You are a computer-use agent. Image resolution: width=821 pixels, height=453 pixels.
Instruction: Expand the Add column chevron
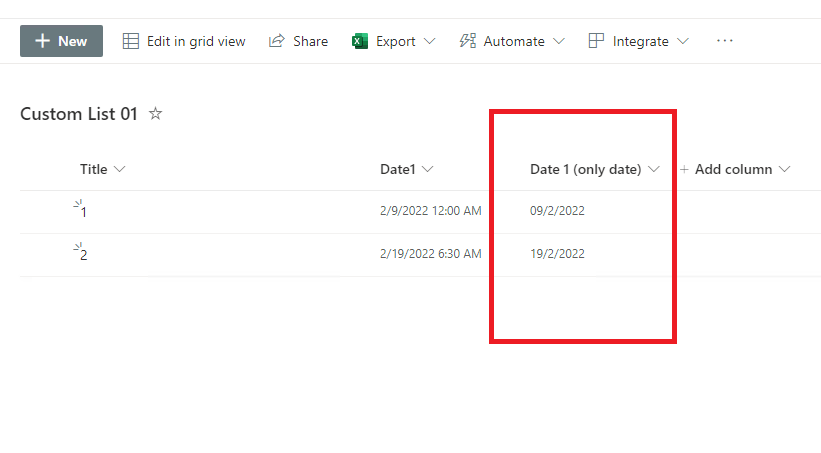click(x=784, y=169)
